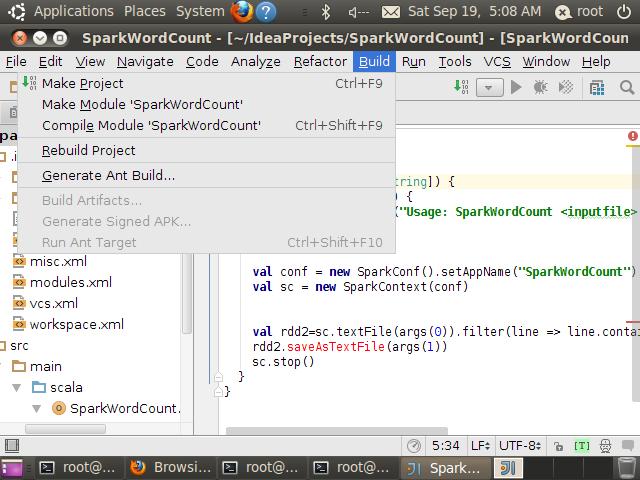
Task: Click background tasks indicator icon
Action: [x=414, y=446]
